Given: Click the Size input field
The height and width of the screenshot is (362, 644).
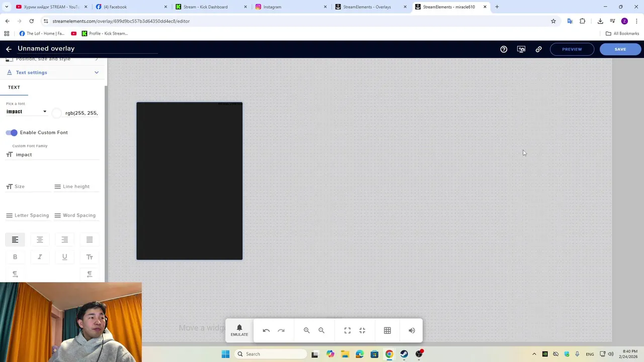Looking at the screenshot, I should pos(28,187).
